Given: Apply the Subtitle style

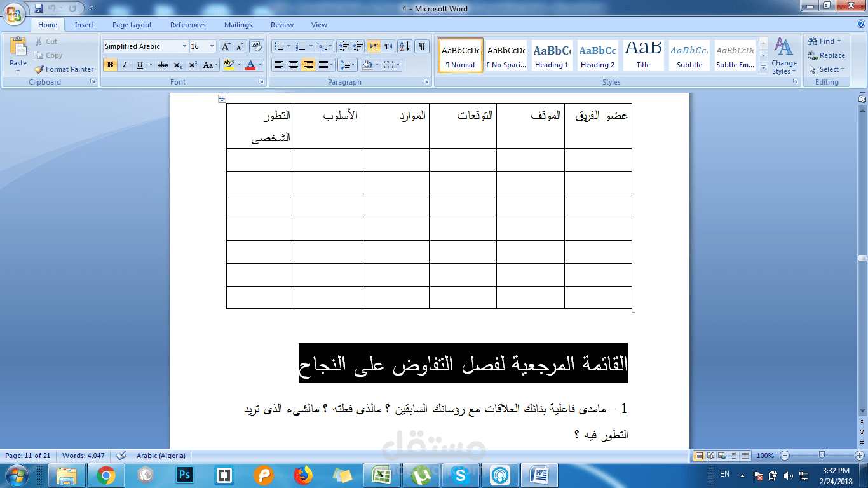Looking at the screenshot, I should pyautogui.click(x=689, y=56).
